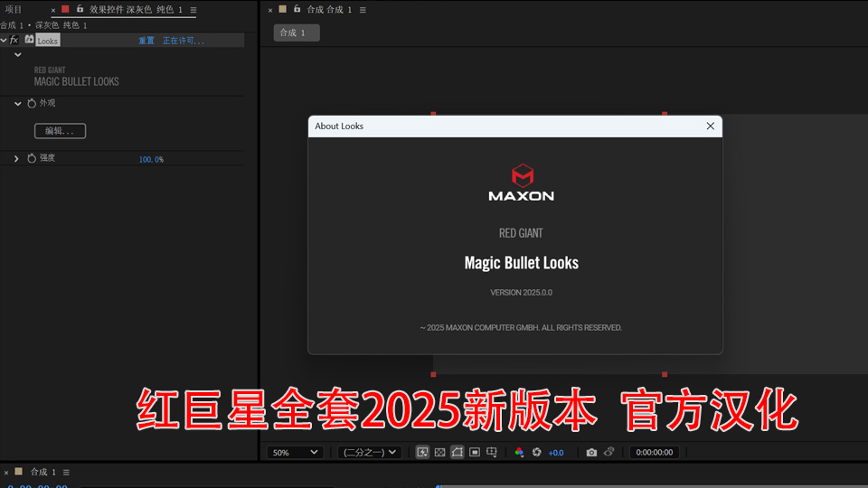Open the 二分之一 resolution dropdown
This screenshot has width=868, height=488.
pos(369,452)
